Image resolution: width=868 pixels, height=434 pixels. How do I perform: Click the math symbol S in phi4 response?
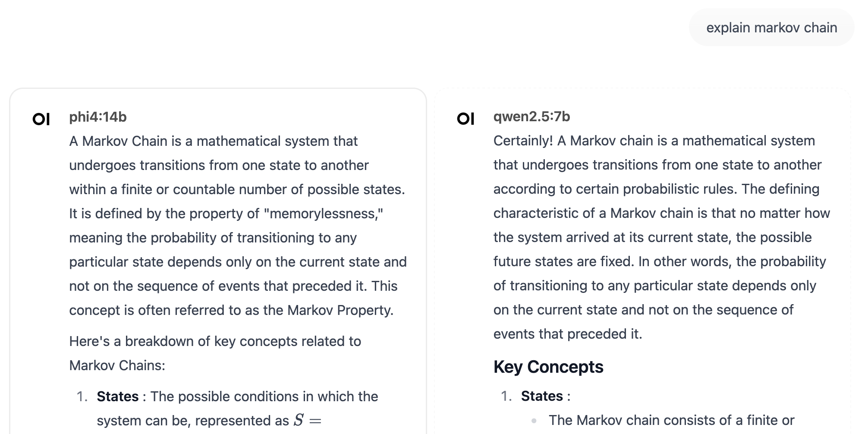pyautogui.click(x=299, y=420)
